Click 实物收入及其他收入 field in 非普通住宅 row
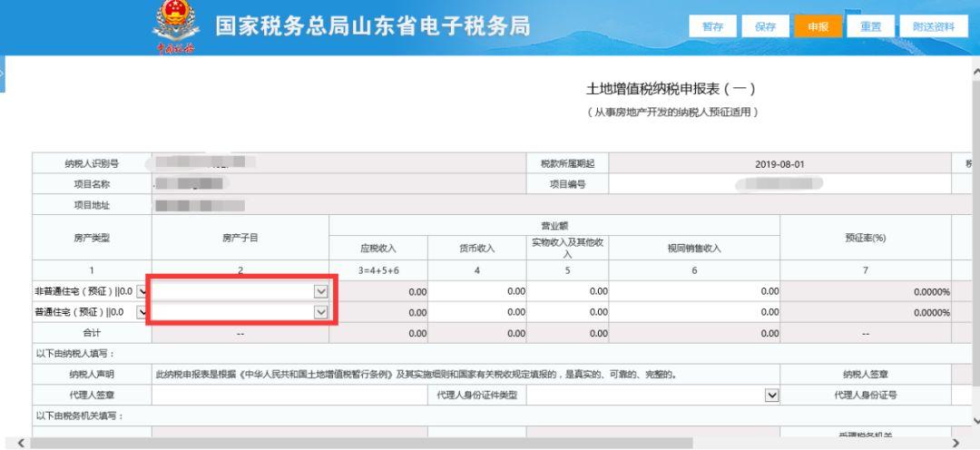 (x=567, y=291)
